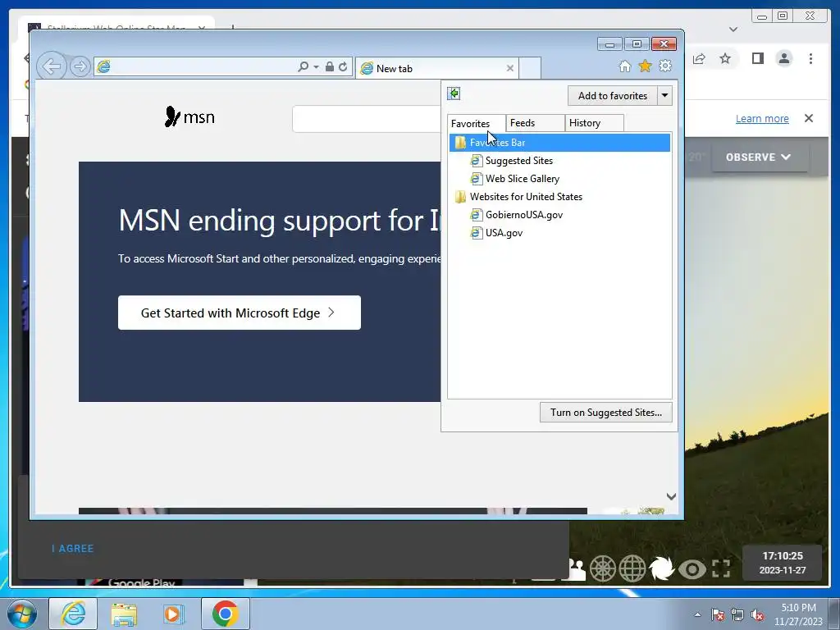Click the Home icon in Internet Explorer
Screen dimensions: 840x630
(624, 66)
